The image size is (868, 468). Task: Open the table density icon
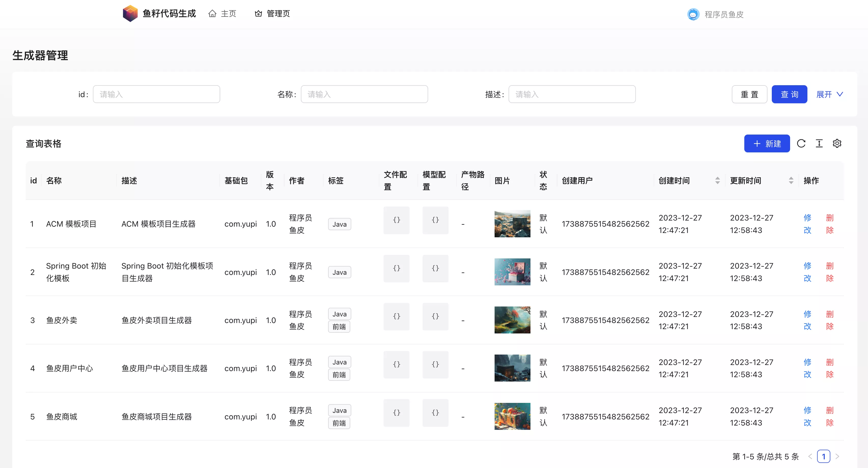[819, 143]
